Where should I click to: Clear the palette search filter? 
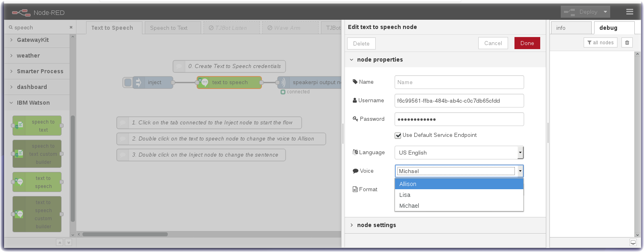click(71, 27)
